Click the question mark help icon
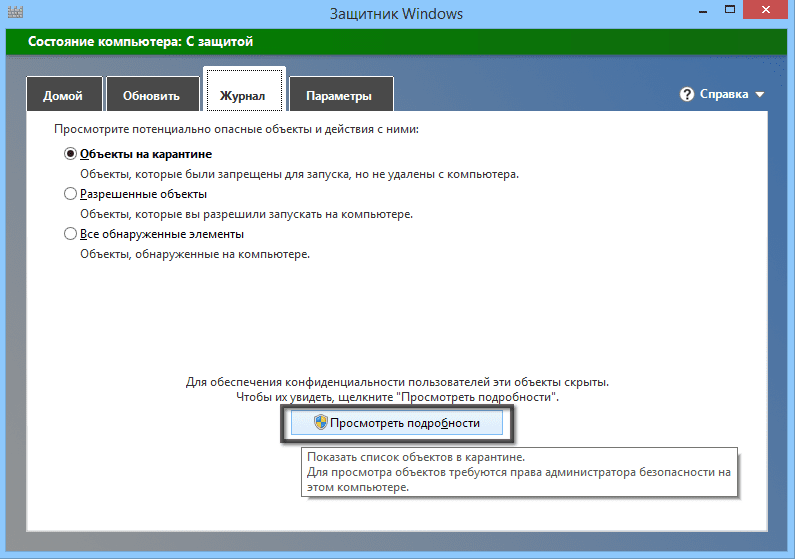The height and width of the screenshot is (559, 795). click(x=686, y=94)
